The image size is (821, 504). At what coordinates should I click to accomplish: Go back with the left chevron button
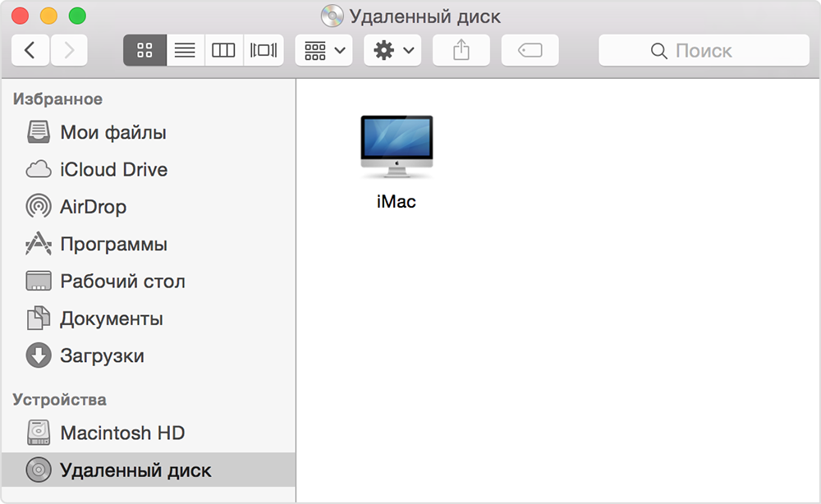coord(30,50)
